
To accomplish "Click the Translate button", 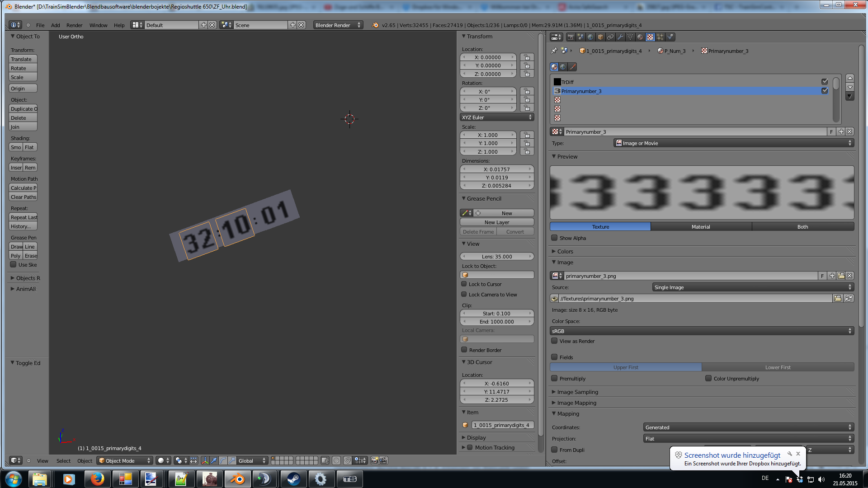I will (x=23, y=59).
